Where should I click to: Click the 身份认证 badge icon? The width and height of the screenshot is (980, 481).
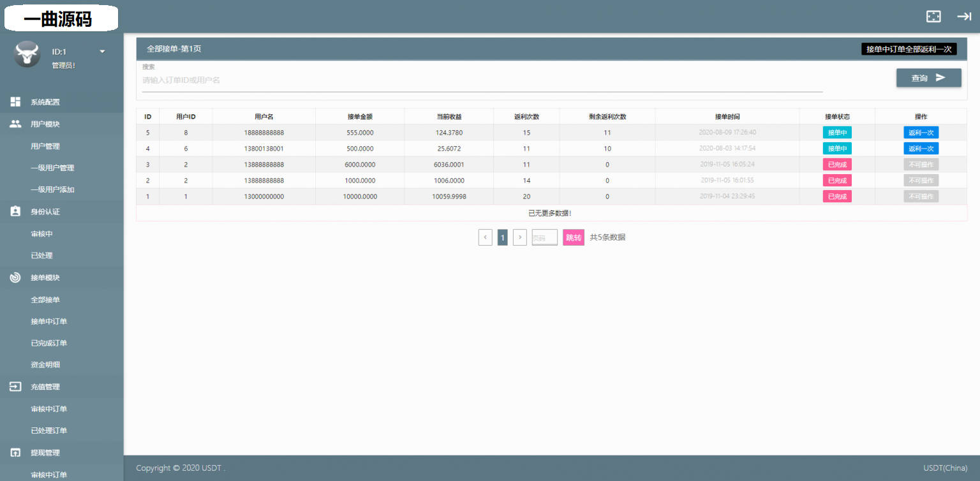point(15,211)
